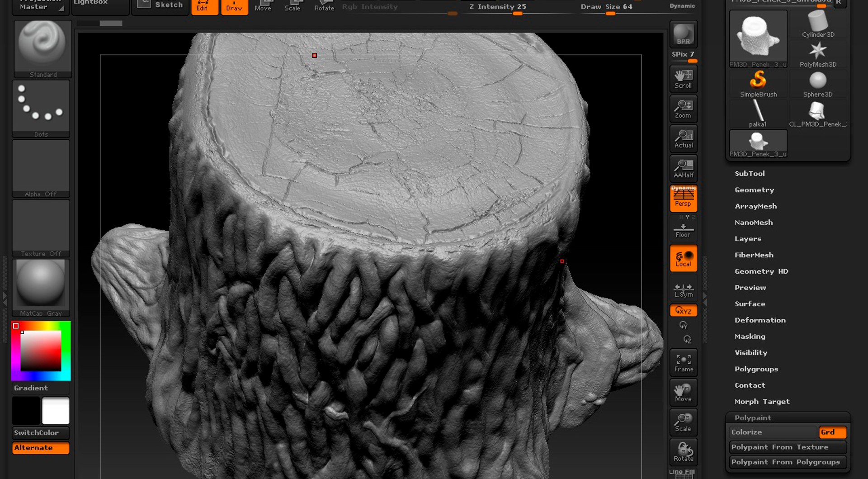Click the Rotate view icon in right shelf
Image resolution: width=868 pixels, height=479 pixels.
[x=683, y=452]
